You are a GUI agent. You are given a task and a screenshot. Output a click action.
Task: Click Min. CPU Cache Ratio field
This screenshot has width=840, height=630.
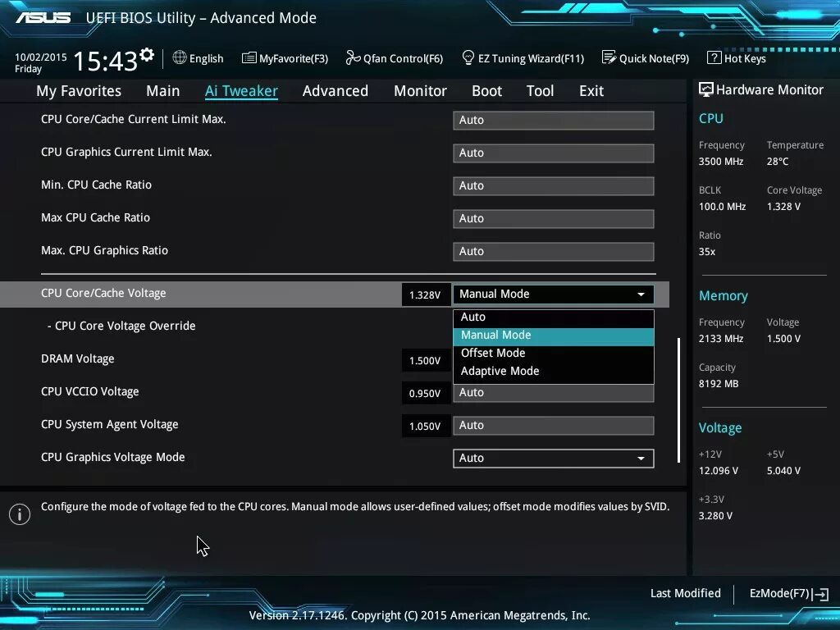tap(554, 185)
